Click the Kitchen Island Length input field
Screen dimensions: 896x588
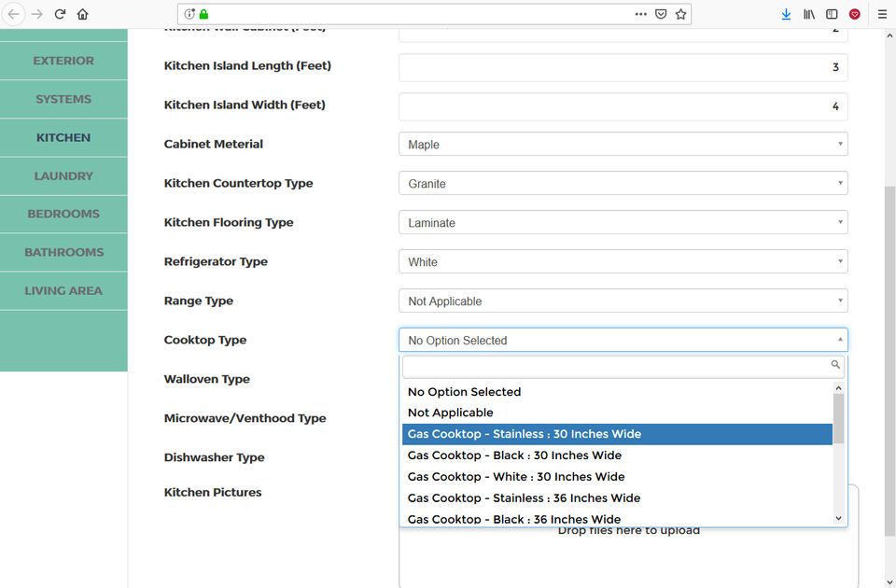coord(623,67)
